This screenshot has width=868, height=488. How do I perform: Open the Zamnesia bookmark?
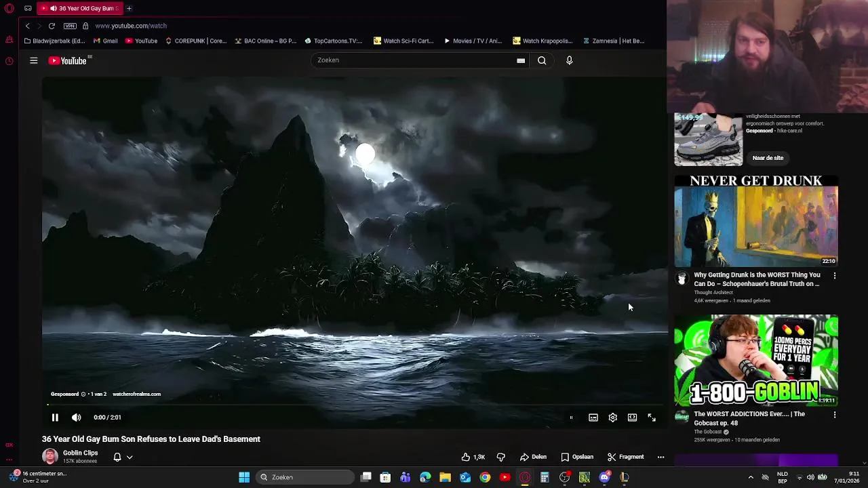pos(613,41)
